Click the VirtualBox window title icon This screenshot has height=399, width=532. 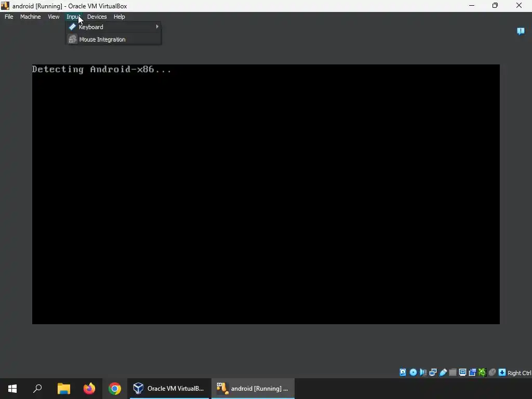[5, 6]
